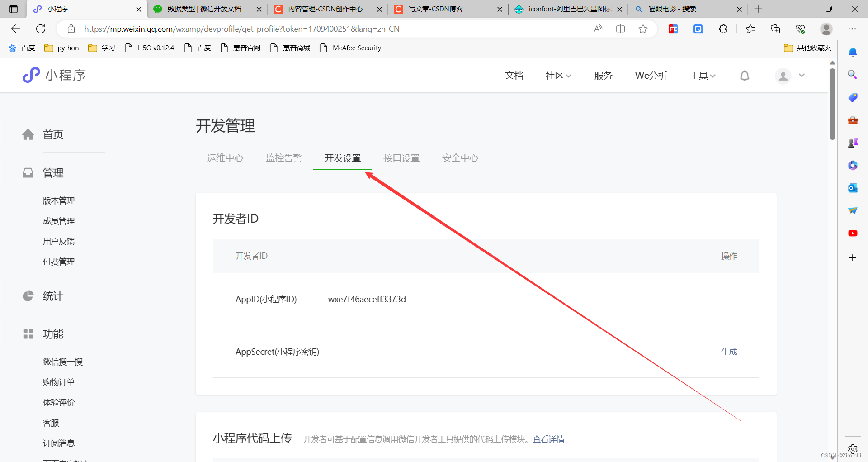Screen dimensions: 868x462
Task: Click the 统计 pie chart icon
Action: 28,296
